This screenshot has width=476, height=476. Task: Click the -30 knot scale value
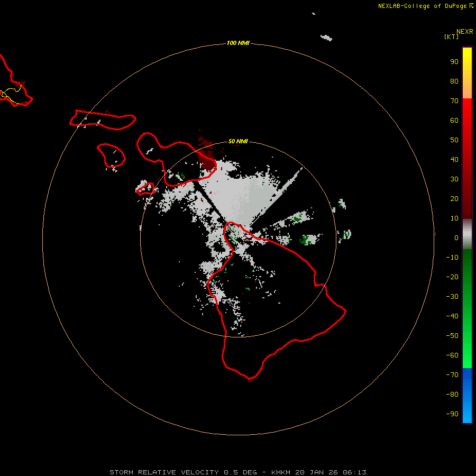point(452,297)
